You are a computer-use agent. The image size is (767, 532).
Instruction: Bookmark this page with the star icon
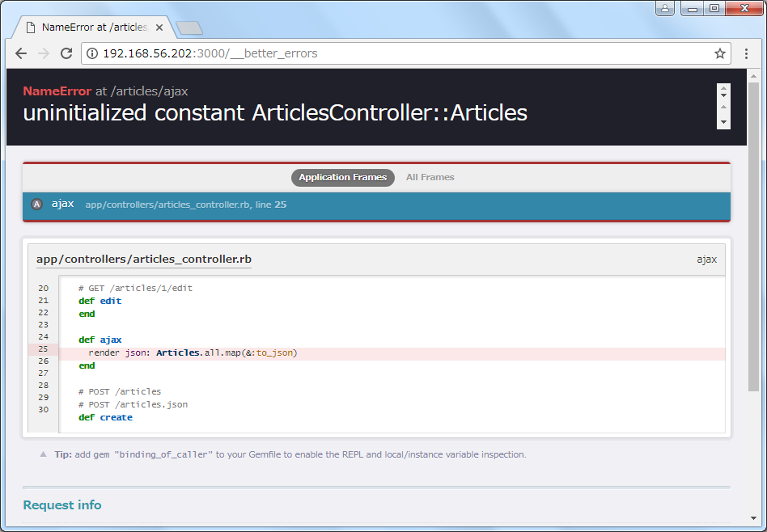click(719, 53)
